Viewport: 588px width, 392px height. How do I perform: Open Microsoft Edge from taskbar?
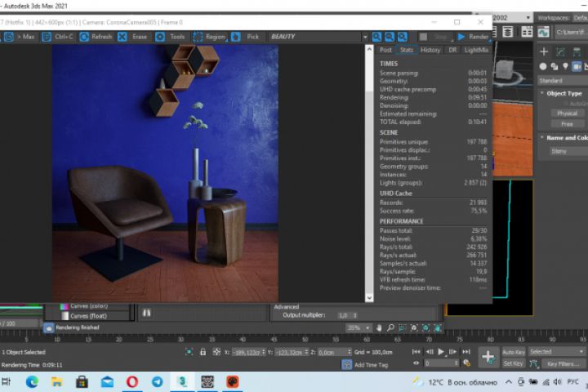coord(32,382)
